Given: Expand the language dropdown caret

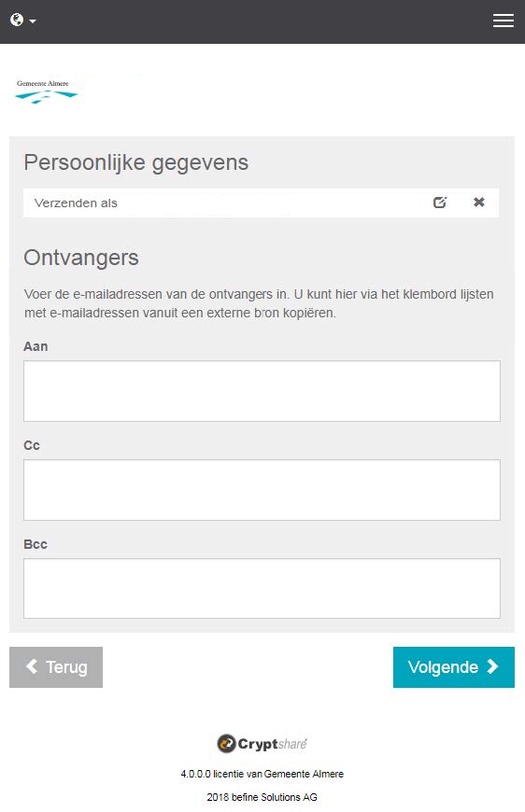Looking at the screenshot, I should tap(33, 21).
